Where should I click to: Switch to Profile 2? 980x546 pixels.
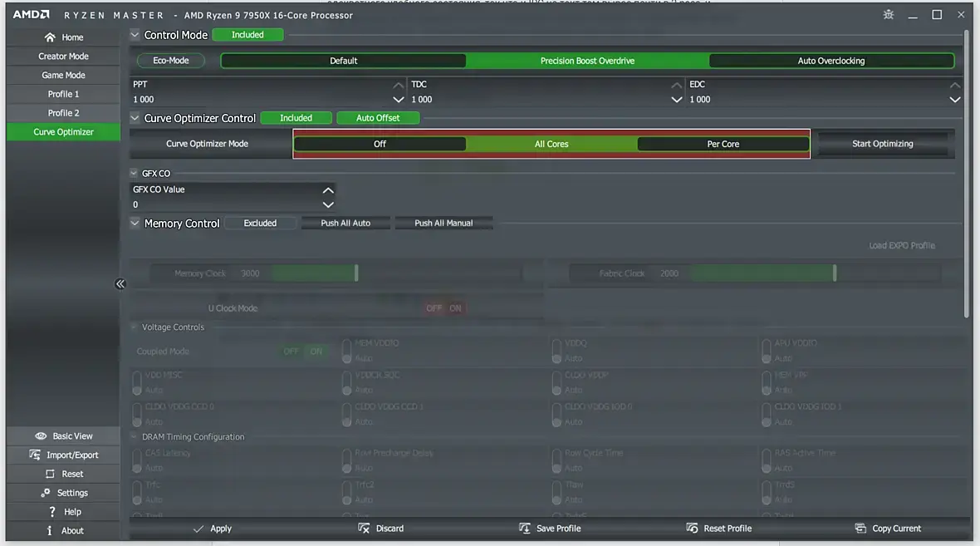[63, 113]
